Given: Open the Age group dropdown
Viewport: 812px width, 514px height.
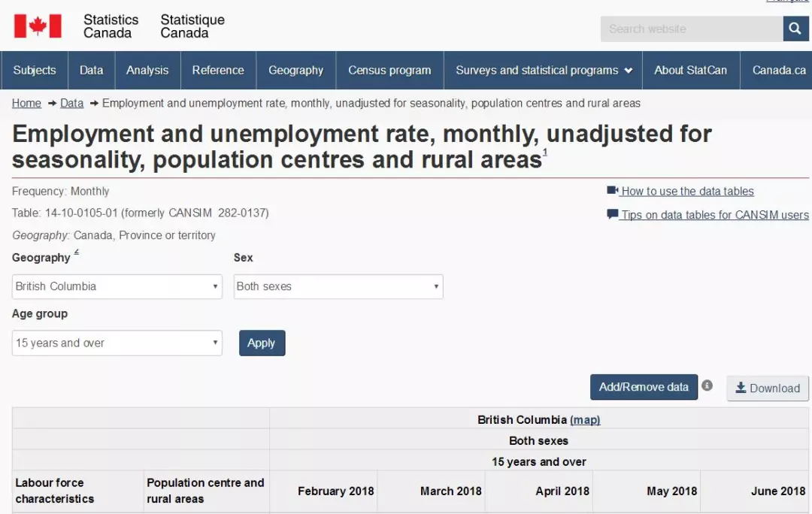Looking at the screenshot, I should tap(117, 343).
